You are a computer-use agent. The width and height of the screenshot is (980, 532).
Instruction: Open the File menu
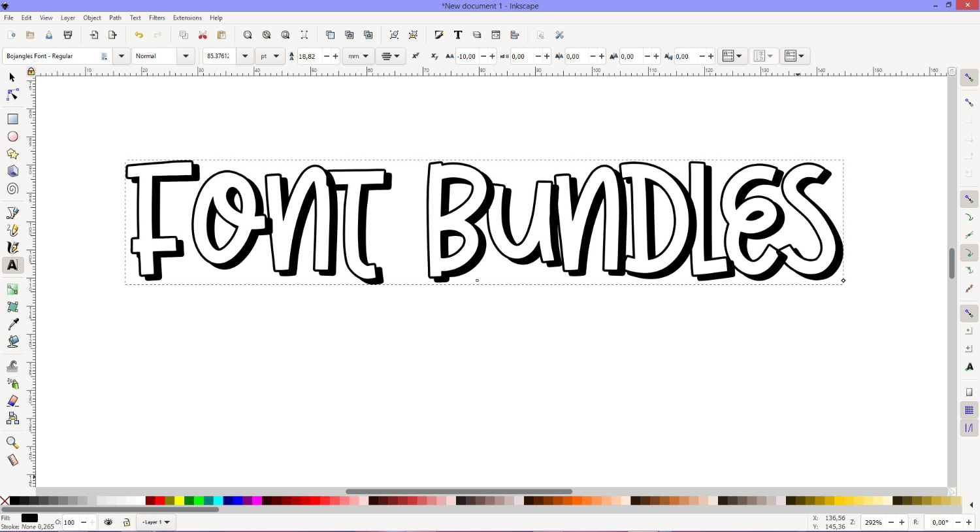pos(8,18)
